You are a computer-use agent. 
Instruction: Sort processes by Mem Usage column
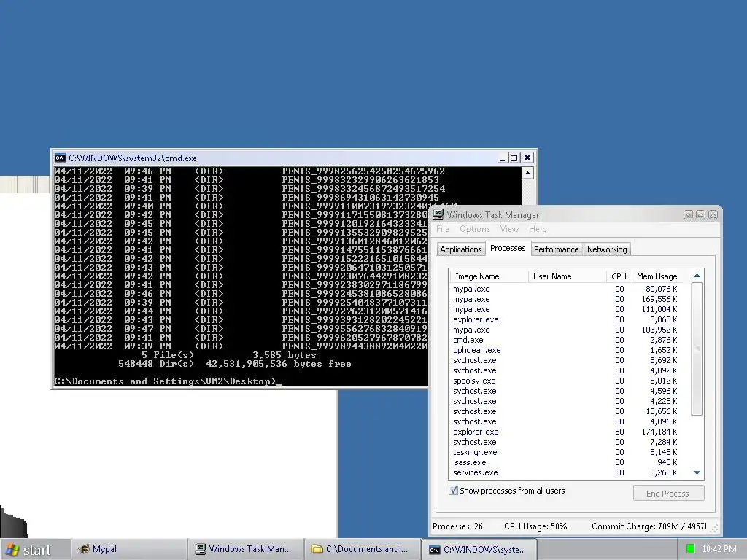point(657,276)
